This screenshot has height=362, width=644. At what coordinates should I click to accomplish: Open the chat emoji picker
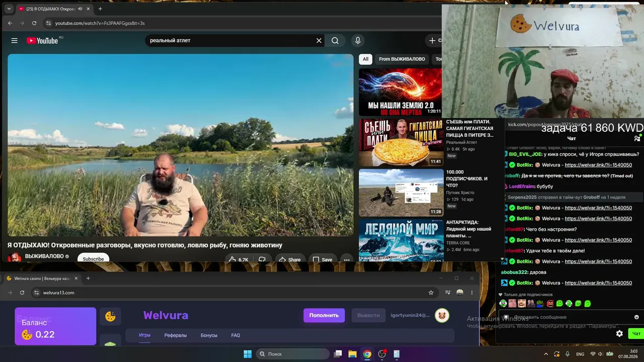(636, 317)
